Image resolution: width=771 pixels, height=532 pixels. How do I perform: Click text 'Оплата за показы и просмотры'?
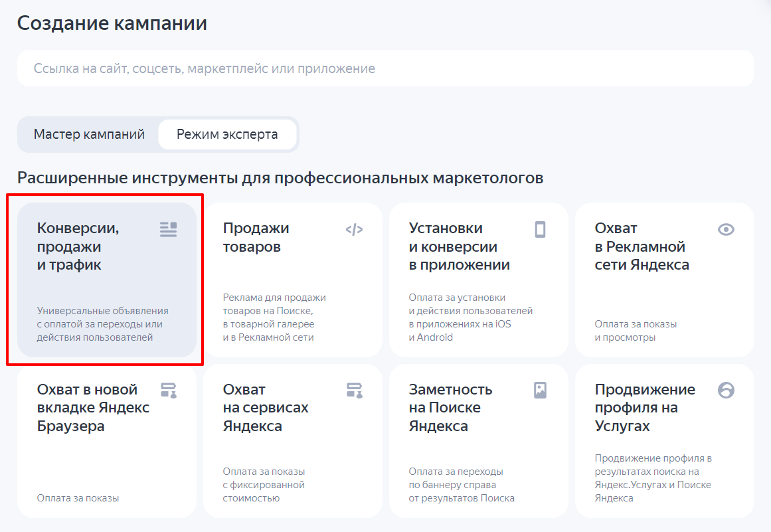coord(636,330)
